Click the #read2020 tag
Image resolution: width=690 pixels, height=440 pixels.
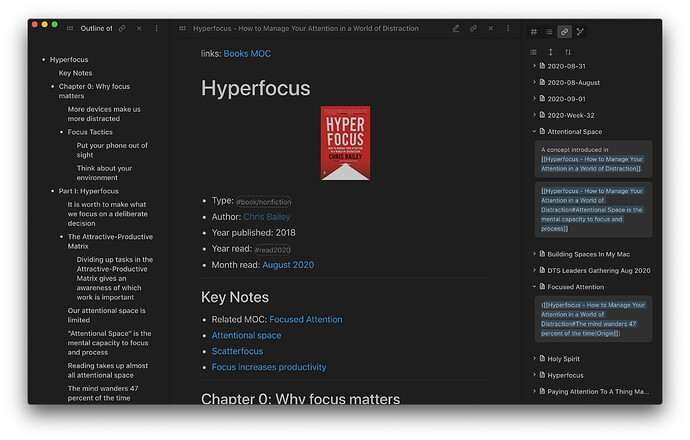click(x=272, y=250)
